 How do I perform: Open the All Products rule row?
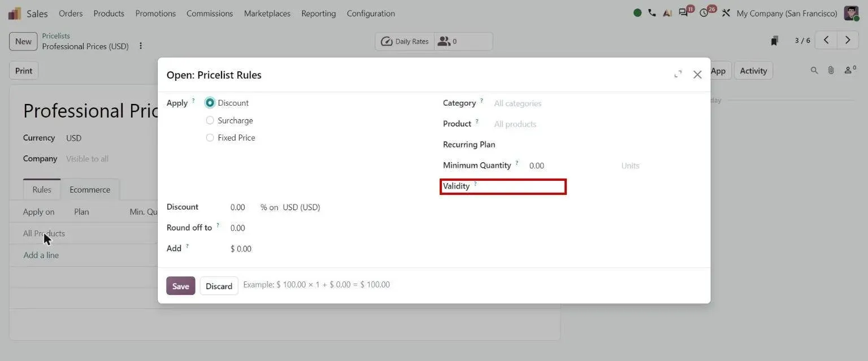tap(44, 233)
